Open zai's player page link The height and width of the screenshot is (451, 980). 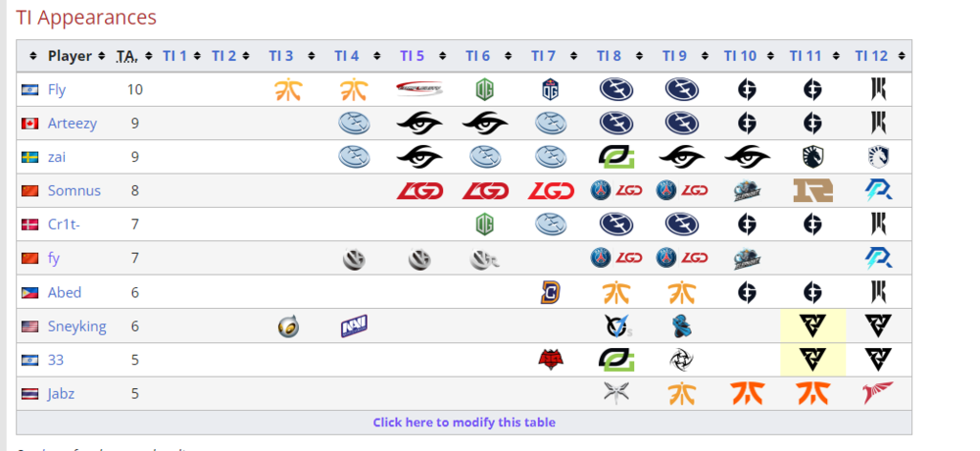pos(57,157)
